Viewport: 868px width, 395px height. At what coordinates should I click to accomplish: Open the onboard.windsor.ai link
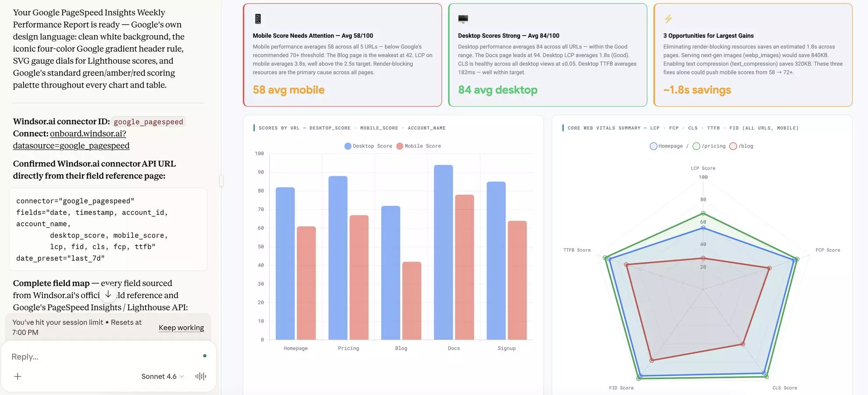tap(87, 133)
